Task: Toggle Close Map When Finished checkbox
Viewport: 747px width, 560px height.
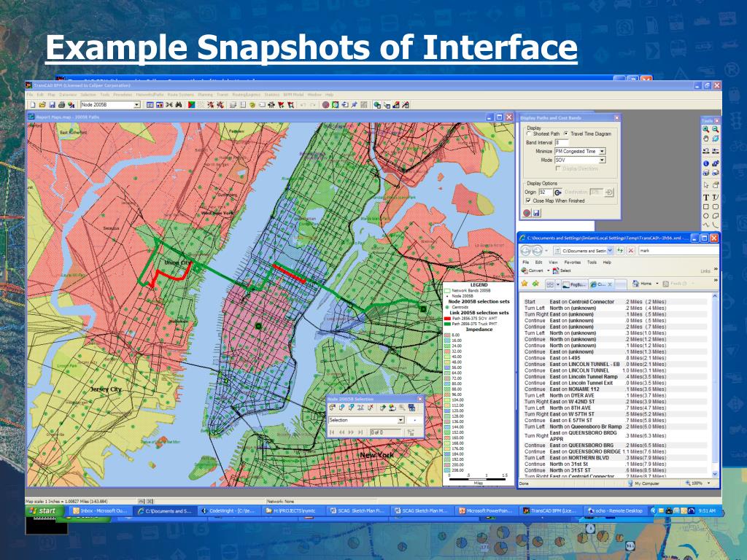Action: 528,201
